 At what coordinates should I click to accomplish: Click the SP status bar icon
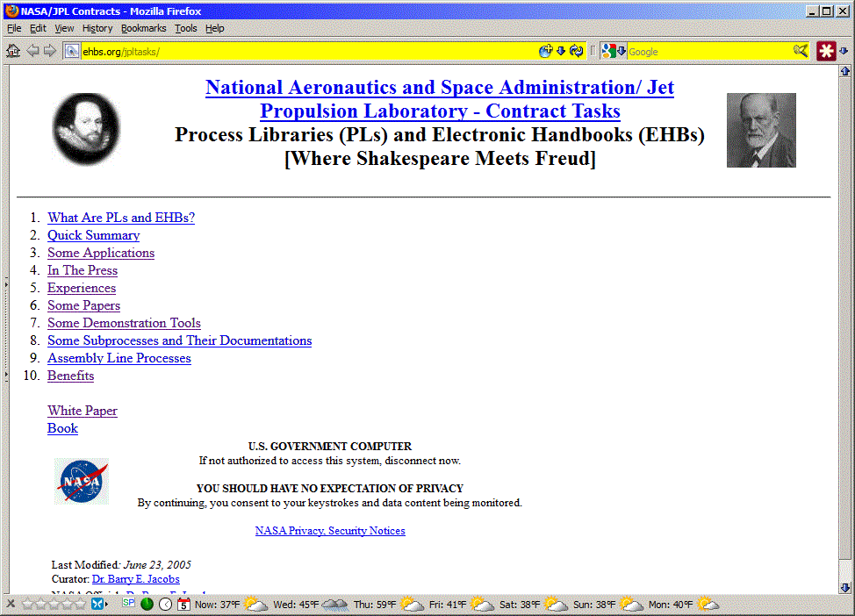pos(129,602)
